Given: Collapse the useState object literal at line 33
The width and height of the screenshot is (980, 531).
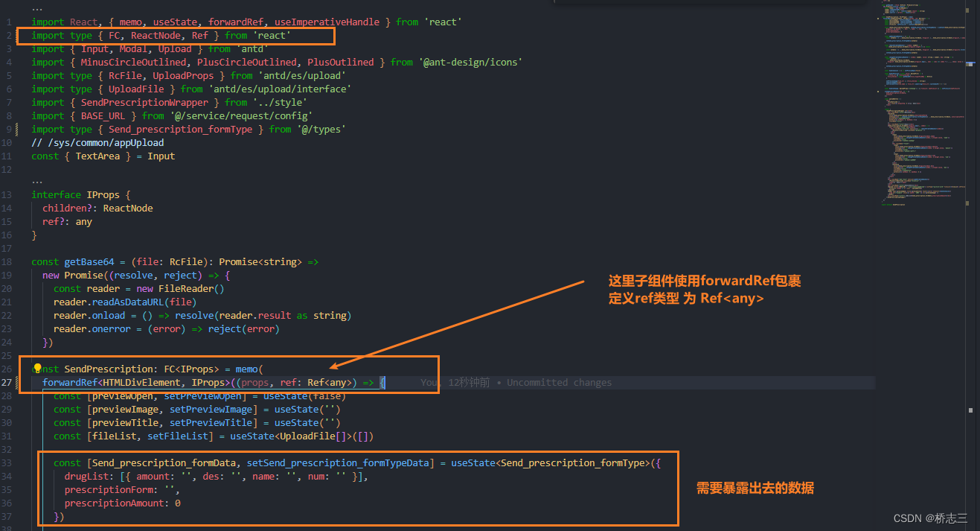Looking at the screenshot, I should click(x=25, y=462).
